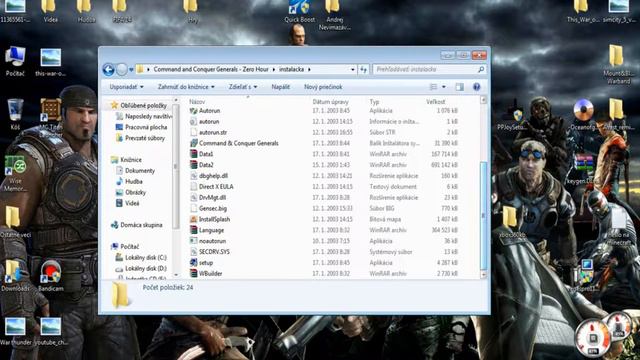Select the SECDRV.SYS system file
640x360 pixels.
click(214, 252)
